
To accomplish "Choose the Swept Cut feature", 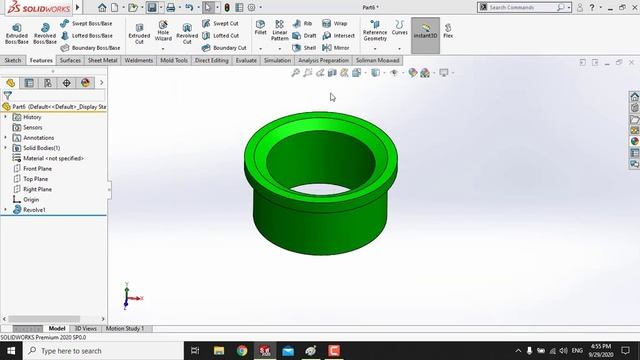I will (220, 24).
